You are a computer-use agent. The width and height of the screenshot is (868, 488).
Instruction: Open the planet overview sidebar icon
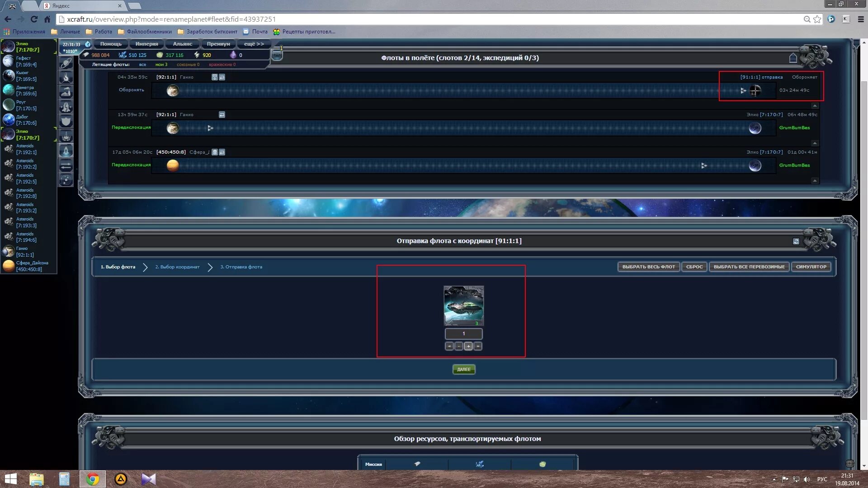[66, 63]
